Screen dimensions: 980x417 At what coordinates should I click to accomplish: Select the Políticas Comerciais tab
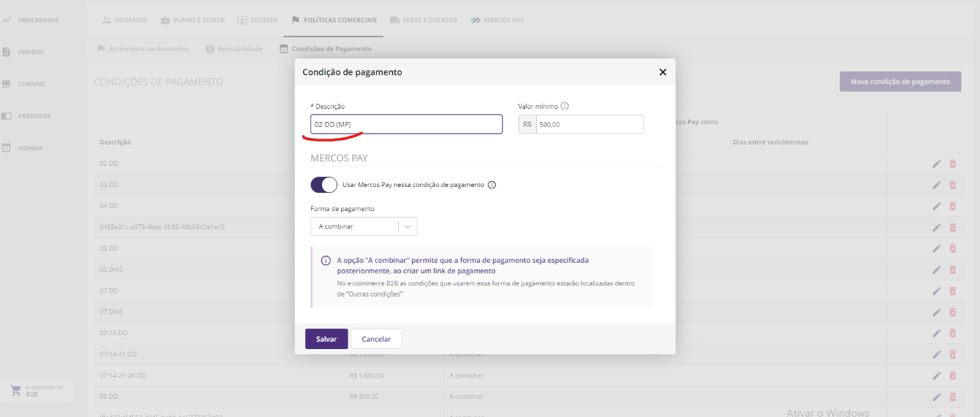point(334,20)
